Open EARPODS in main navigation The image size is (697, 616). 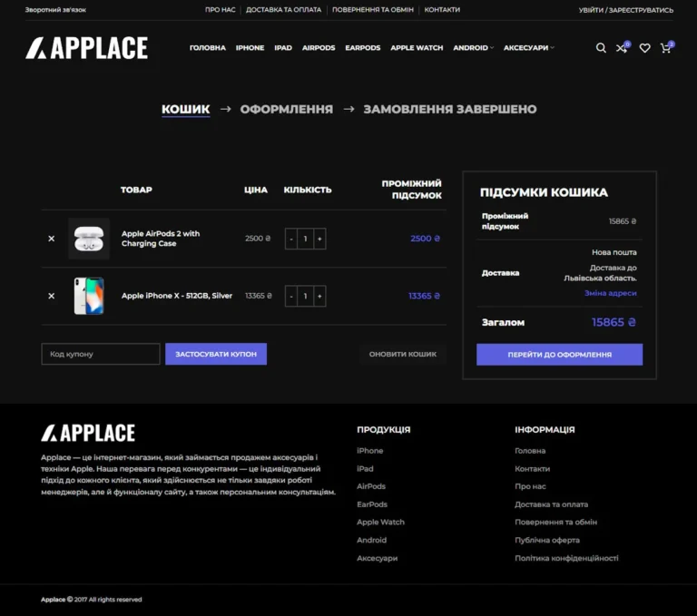pos(363,47)
